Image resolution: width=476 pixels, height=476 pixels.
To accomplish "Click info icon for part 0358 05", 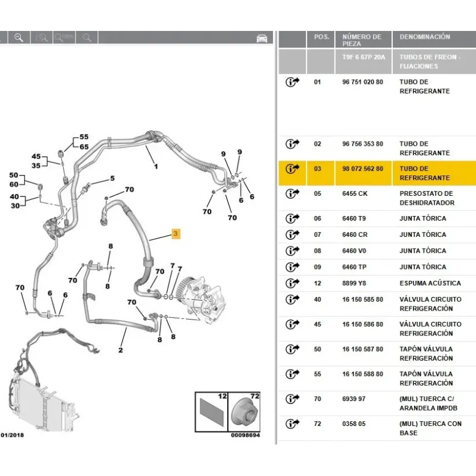I will coord(292,424).
